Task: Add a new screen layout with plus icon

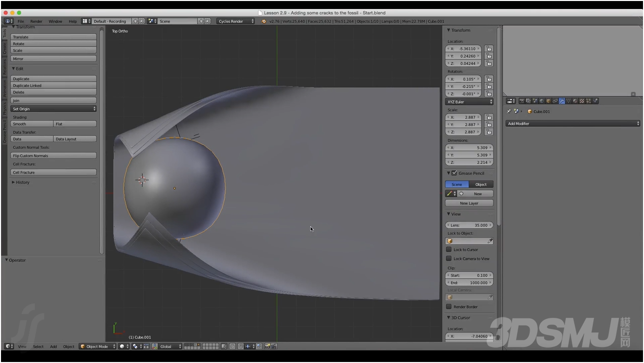Action: 135,21
